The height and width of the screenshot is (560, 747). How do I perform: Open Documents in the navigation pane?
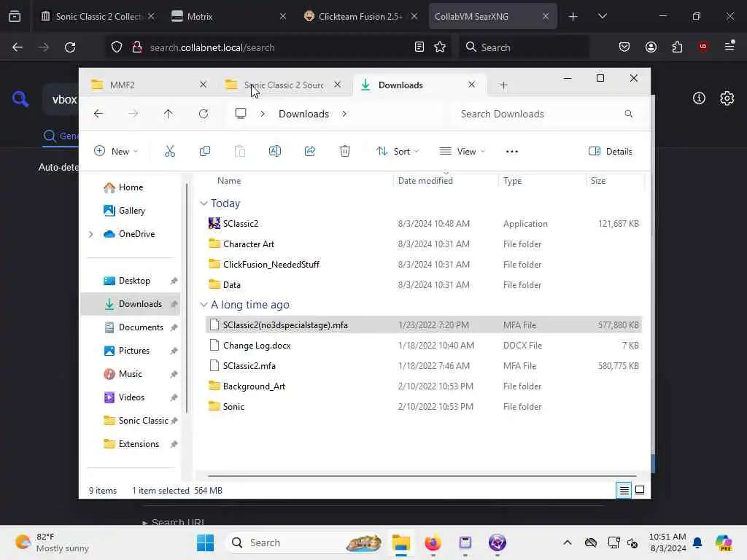[141, 327]
